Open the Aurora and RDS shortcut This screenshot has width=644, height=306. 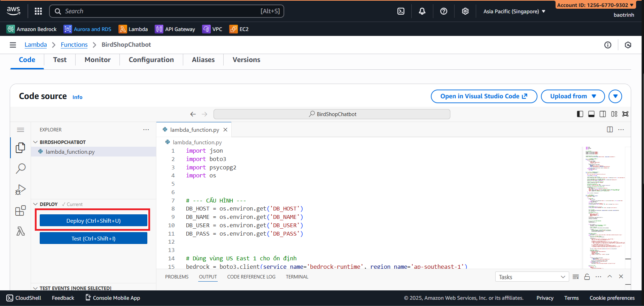(87, 29)
